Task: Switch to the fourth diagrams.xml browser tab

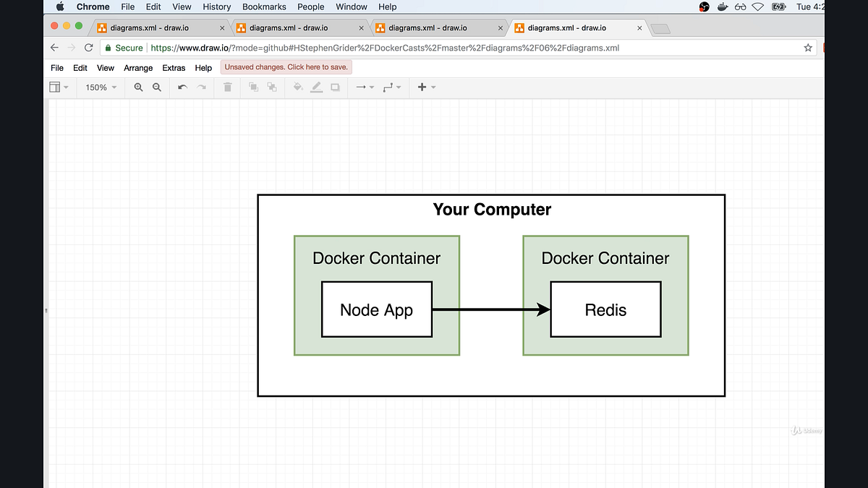Action: (x=571, y=27)
